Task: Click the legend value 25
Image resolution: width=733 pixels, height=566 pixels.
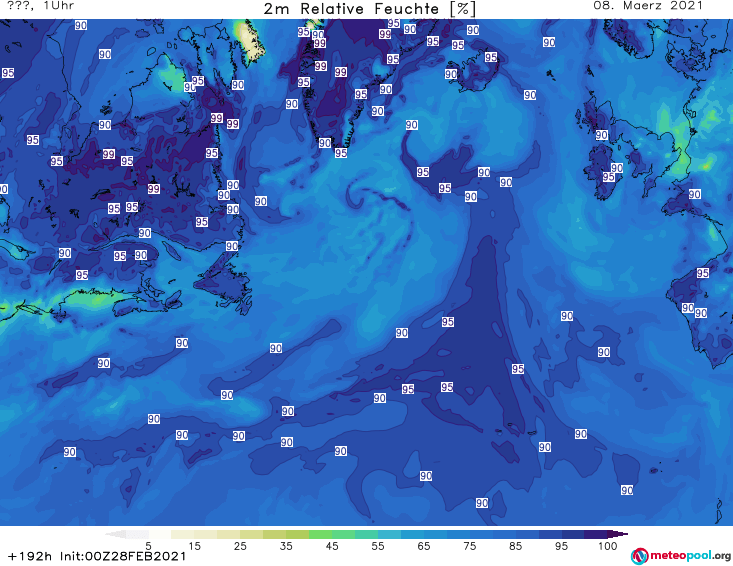Action: [240, 545]
